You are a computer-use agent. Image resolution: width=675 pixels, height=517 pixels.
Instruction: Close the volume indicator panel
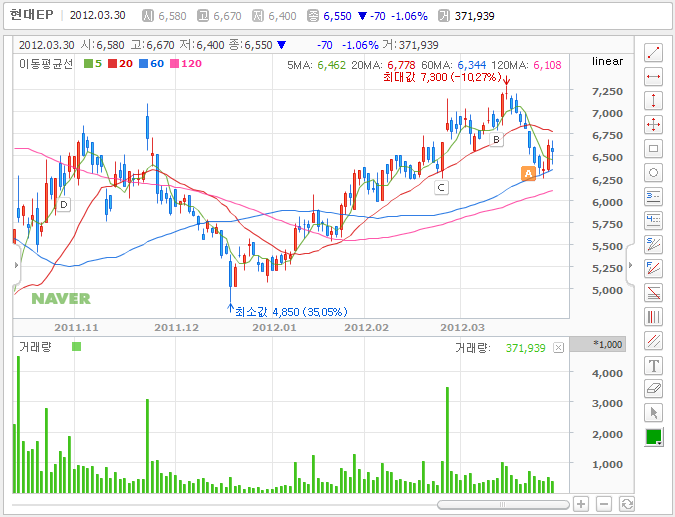click(x=558, y=348)
